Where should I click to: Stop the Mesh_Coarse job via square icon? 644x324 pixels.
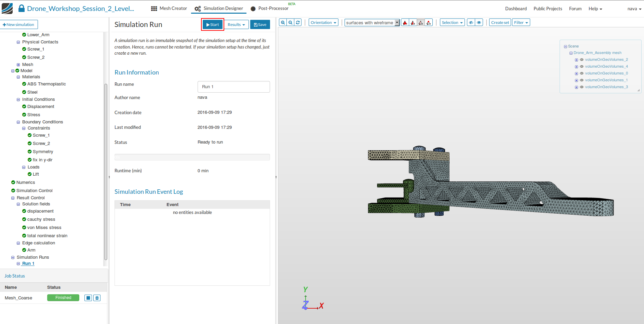(88, 298)
